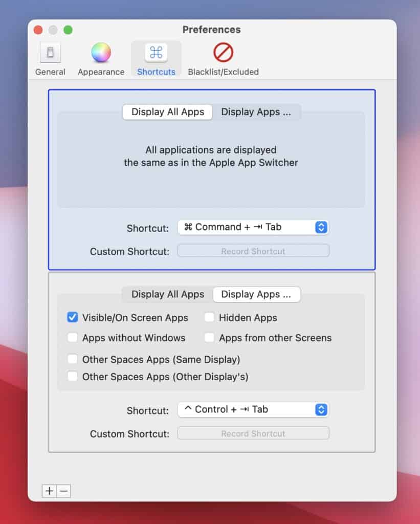Click the stepper arrows on Command shortcut dropdown
The image size is (420, 524).
321,227
